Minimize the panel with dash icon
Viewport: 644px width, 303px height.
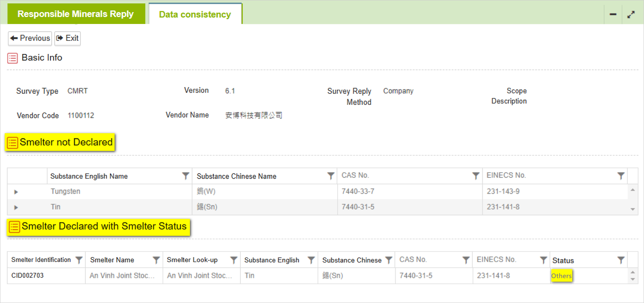[x=613, y=15]
